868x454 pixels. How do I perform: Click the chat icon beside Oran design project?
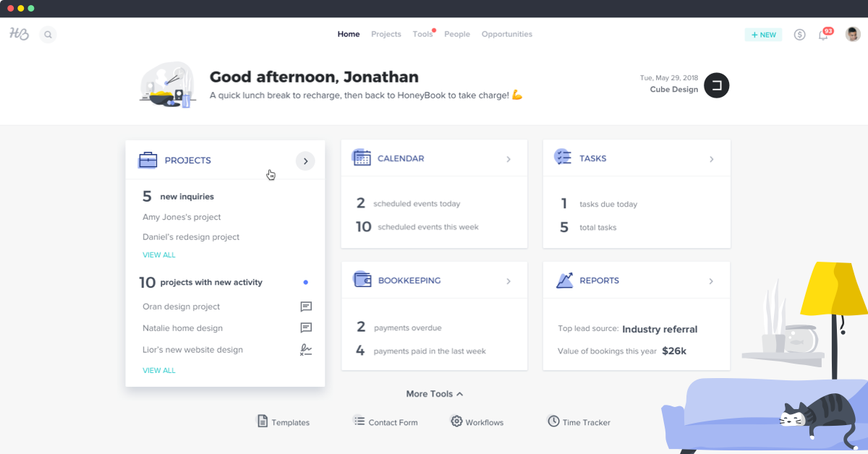pos(305,307)
